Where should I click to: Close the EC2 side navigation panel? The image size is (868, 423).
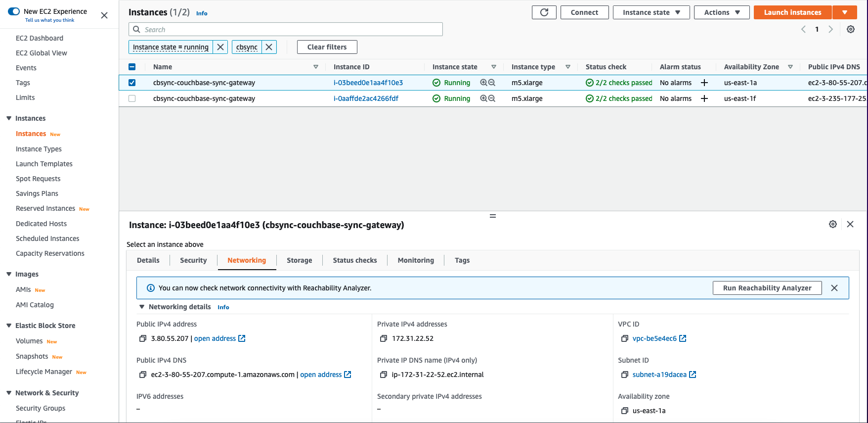[104, 15]
